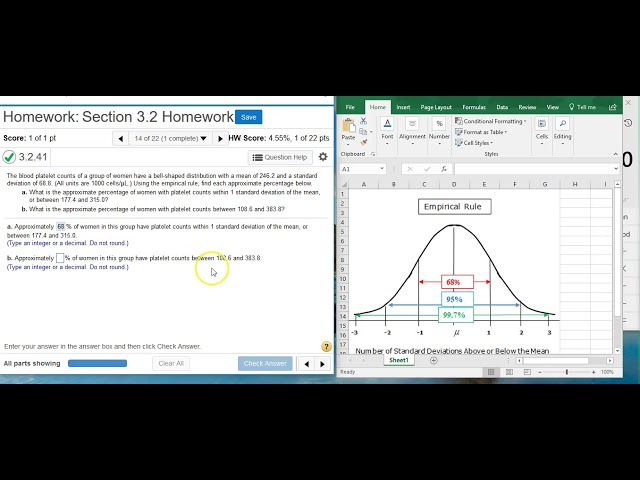Click the Clear All button
This screenshot has height=480, width=640.
(171, 363)
